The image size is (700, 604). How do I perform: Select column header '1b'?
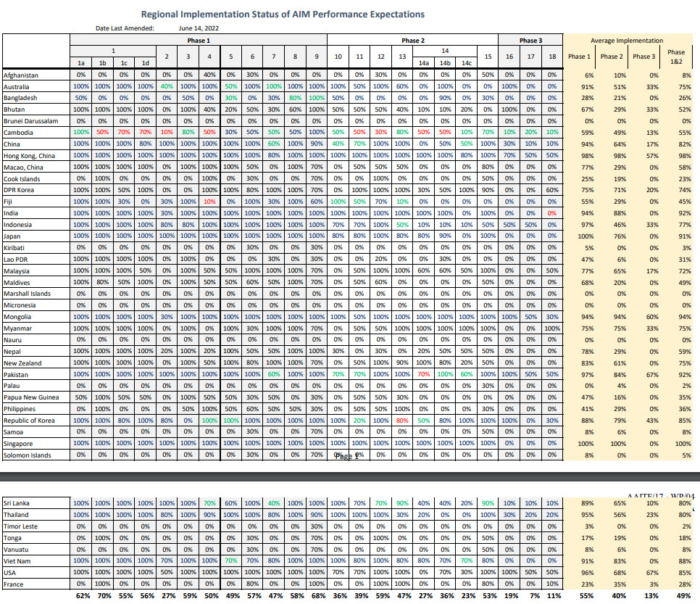[102, 63]
